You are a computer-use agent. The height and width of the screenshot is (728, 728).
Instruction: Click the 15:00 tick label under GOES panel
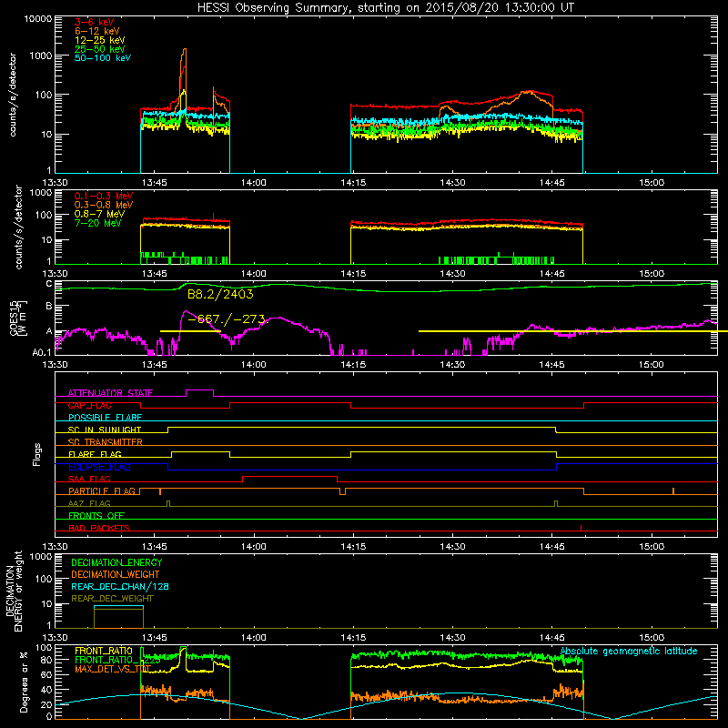point(651,365)
